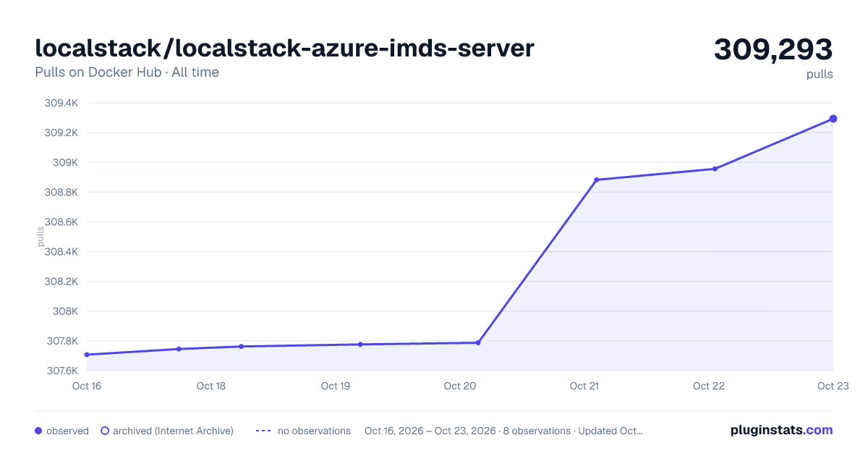
Task: Click the 'pulls' label under the total
Action: point(820,74)
